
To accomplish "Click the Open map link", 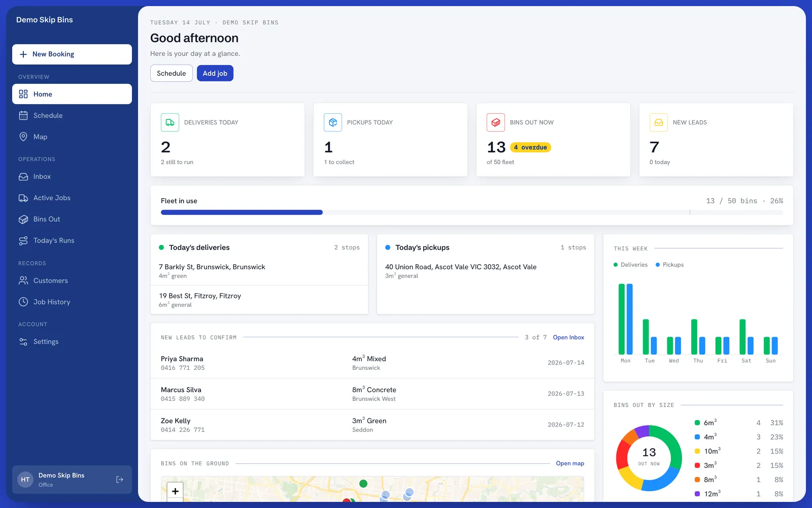I will (x=570, y=463).
